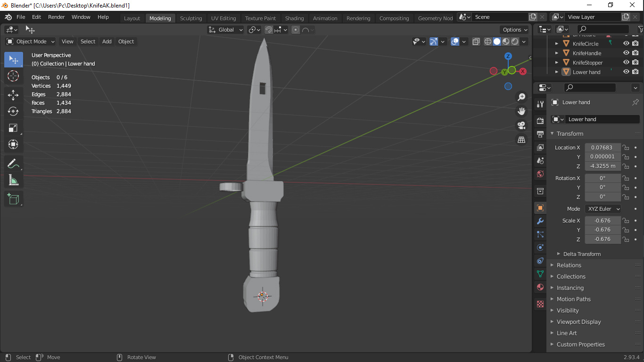Open the Tool properties tab (wrench and screwdriver)

[540, 104]
